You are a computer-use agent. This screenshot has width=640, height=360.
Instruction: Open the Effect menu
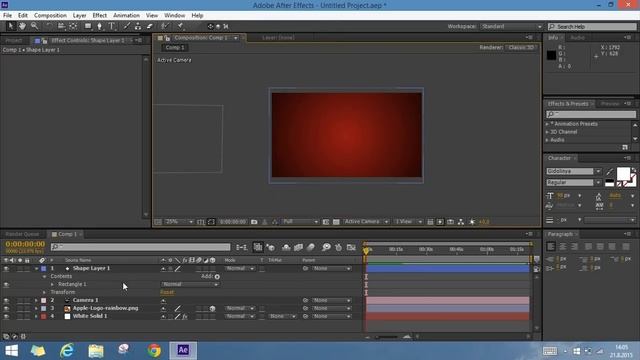[100, 16]
